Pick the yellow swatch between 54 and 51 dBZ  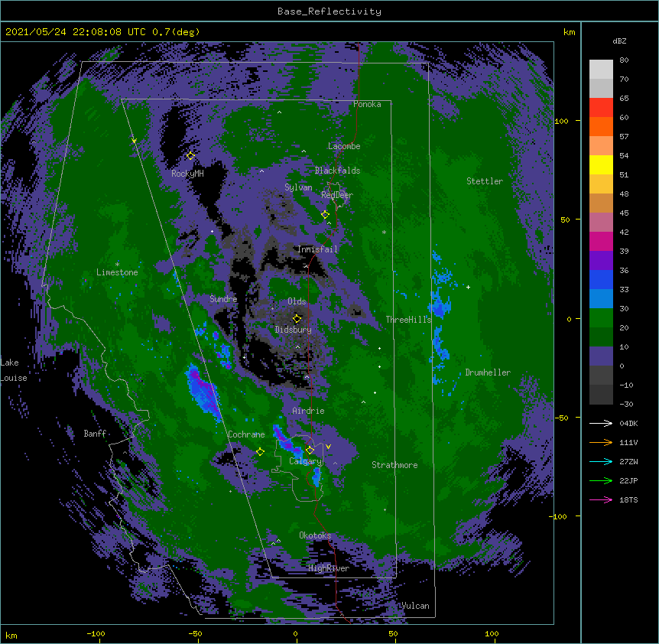[601, 164]
